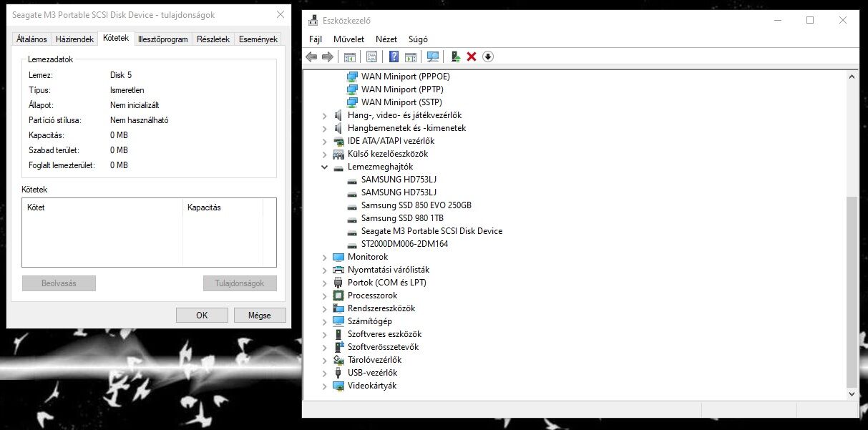Screen dimensions: 868x430
Task: Update driver using the green arrow icon
Action: [455, 57]
